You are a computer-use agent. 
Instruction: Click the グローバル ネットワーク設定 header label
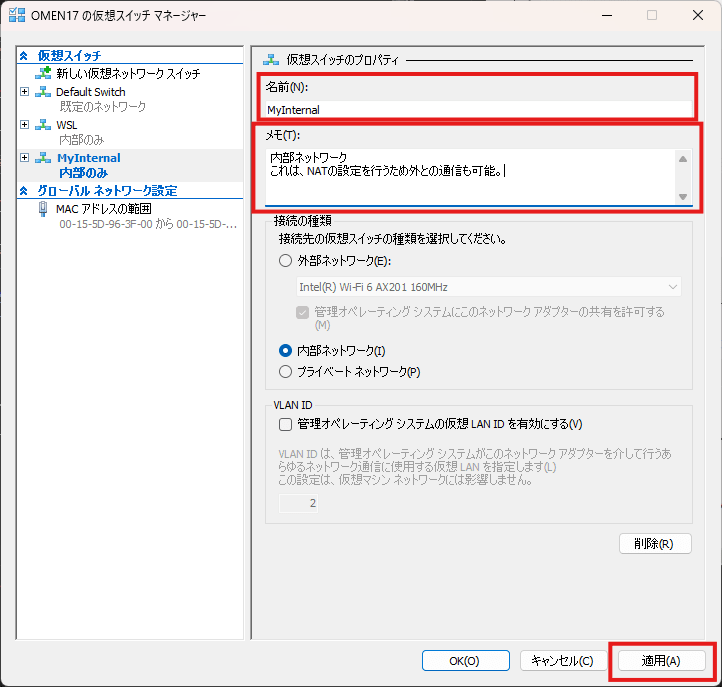coord(107,191)
